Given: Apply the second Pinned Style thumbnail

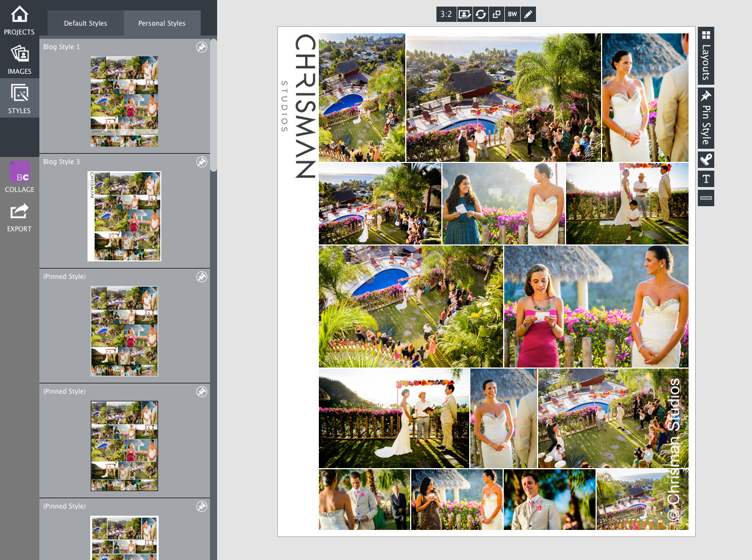Looking at the screenshot, I should [x=124, y=446].
